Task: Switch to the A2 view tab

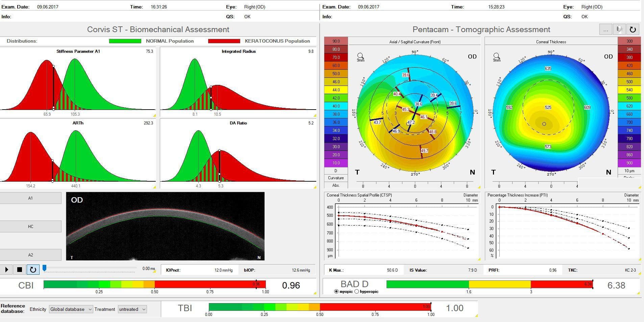Action: tap(30, 255)
